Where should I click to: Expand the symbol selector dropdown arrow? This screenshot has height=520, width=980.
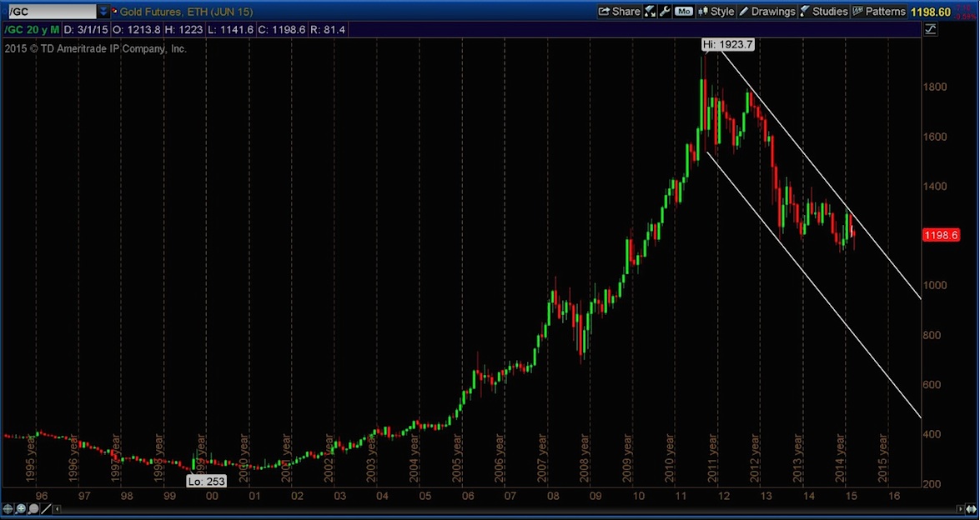click(x=103, y=11)
